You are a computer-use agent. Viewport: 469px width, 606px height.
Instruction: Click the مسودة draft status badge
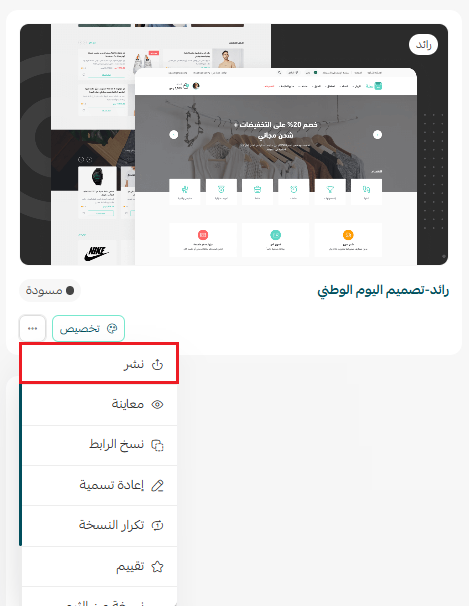50,290
